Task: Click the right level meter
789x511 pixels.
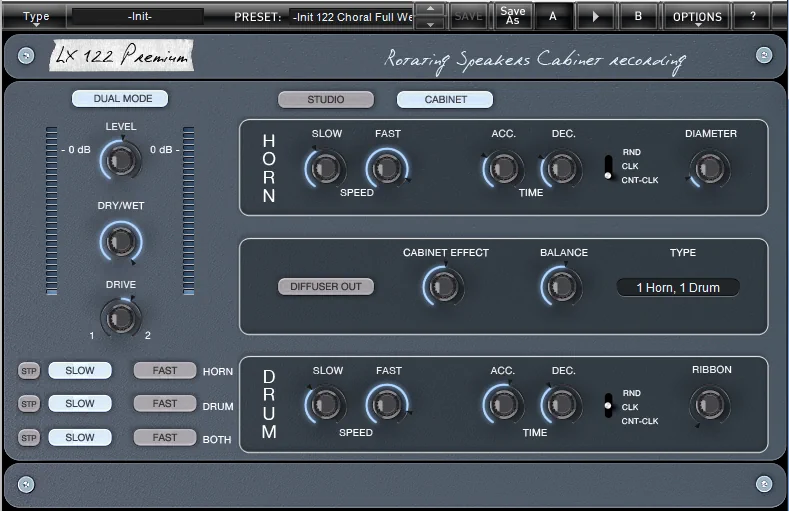Action: 189,210
